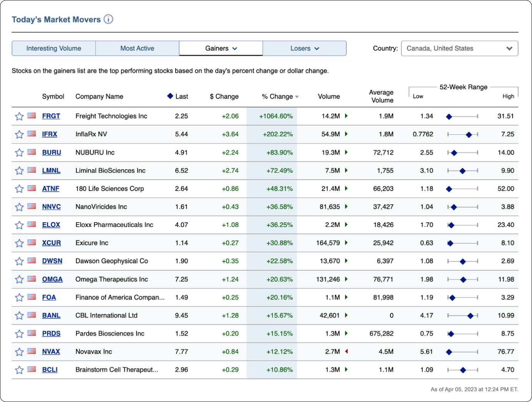Click the green volume arrow in BURU row
Viewport: 532px width, 402px height.
coord(346,152)
